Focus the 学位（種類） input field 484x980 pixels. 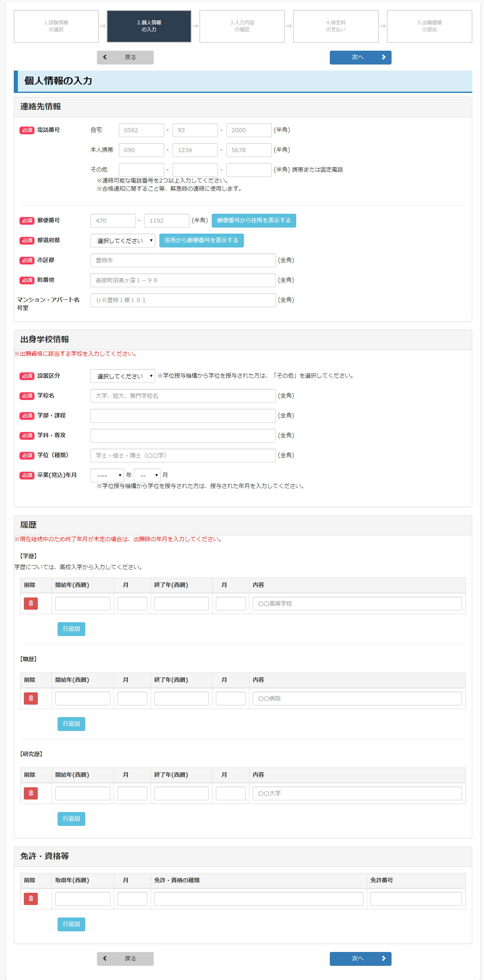183,456
